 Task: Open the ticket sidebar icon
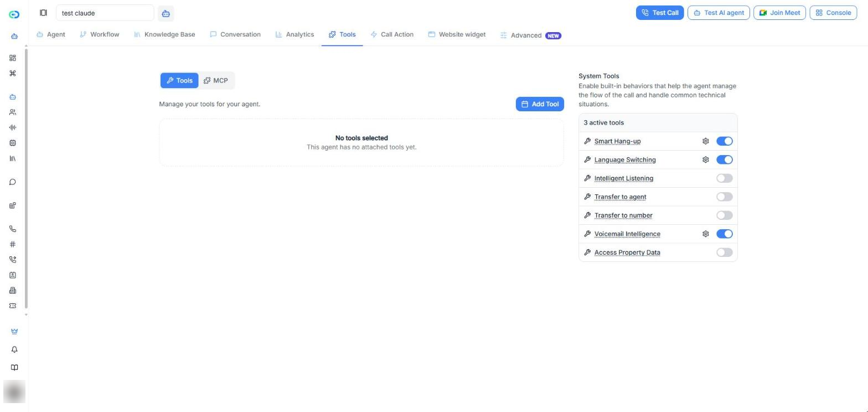pos(13,306)
